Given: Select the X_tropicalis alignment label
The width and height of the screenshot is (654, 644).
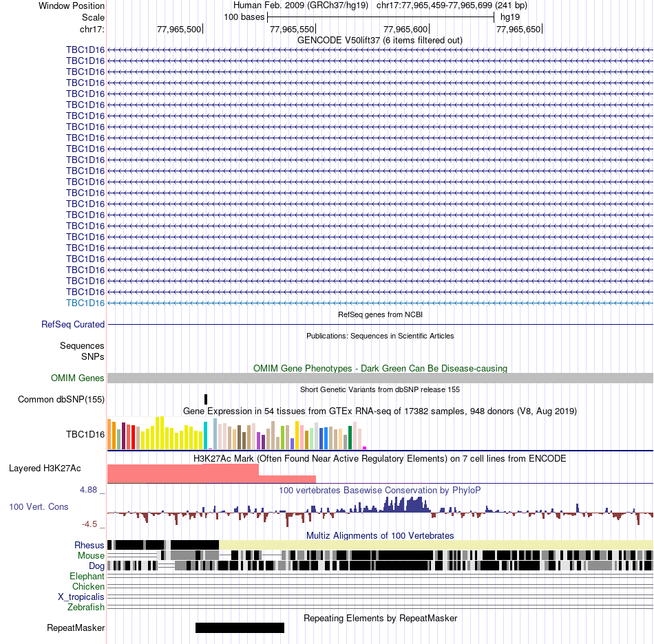Looking at the screenshot, I should click(x=81, y=597).
